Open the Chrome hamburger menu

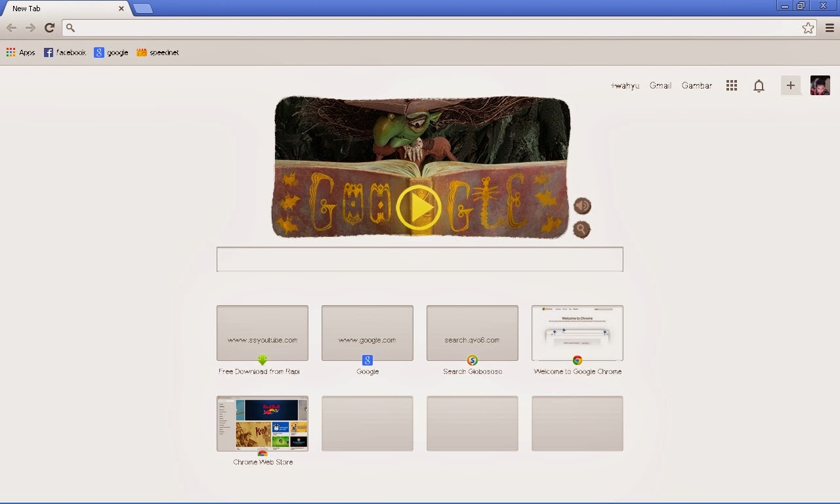pyautogui.click(x=829, y=28)
